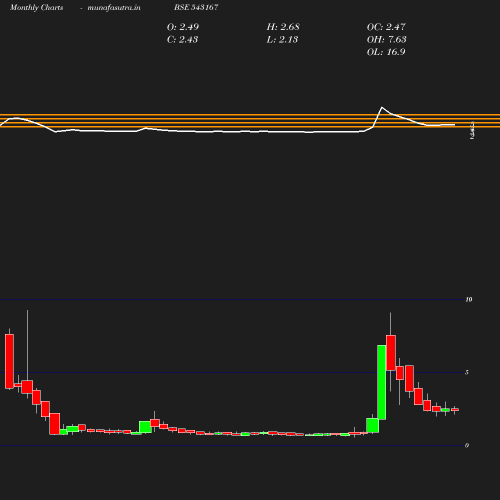Click the 'OH: 7.63' value
This screenshot has width=500, height=500.
386,39
